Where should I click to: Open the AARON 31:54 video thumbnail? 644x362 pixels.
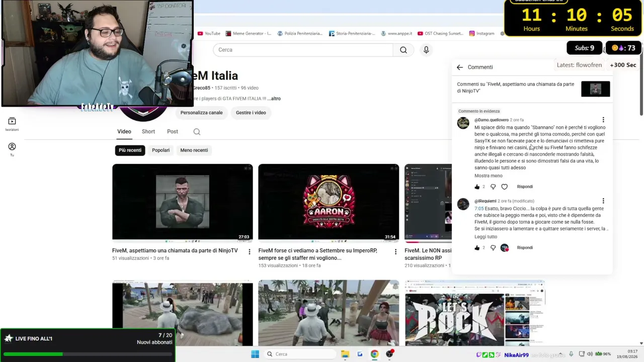point(329,203)
